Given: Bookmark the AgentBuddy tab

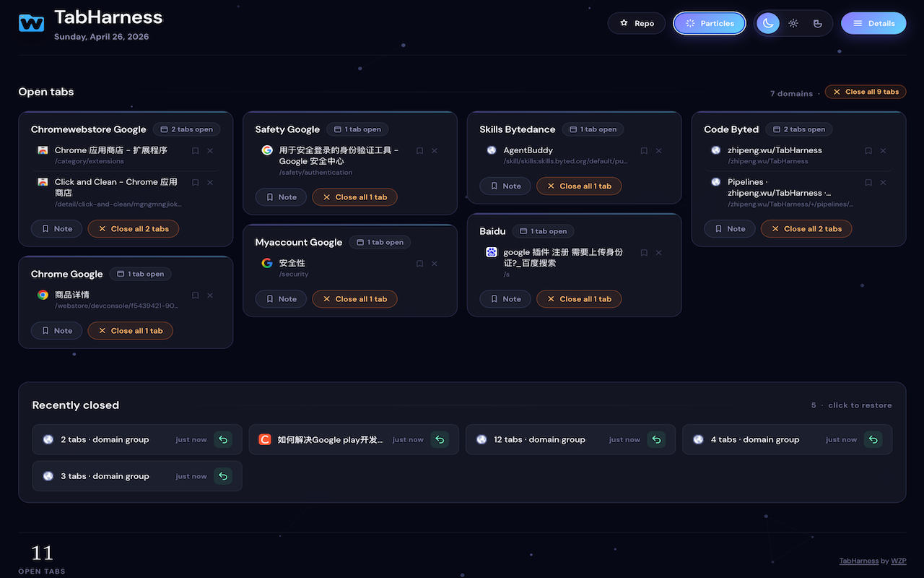Looking at the screenshot, I should pos(644,151).
